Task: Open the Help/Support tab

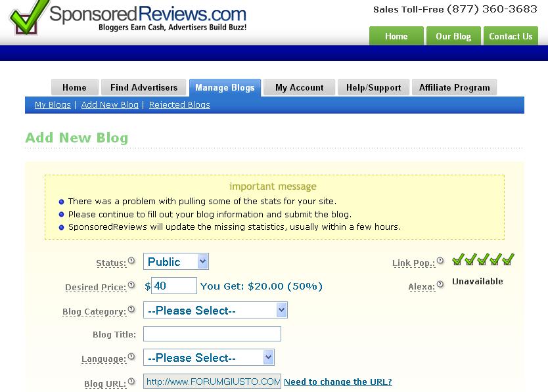Action: 373,87
